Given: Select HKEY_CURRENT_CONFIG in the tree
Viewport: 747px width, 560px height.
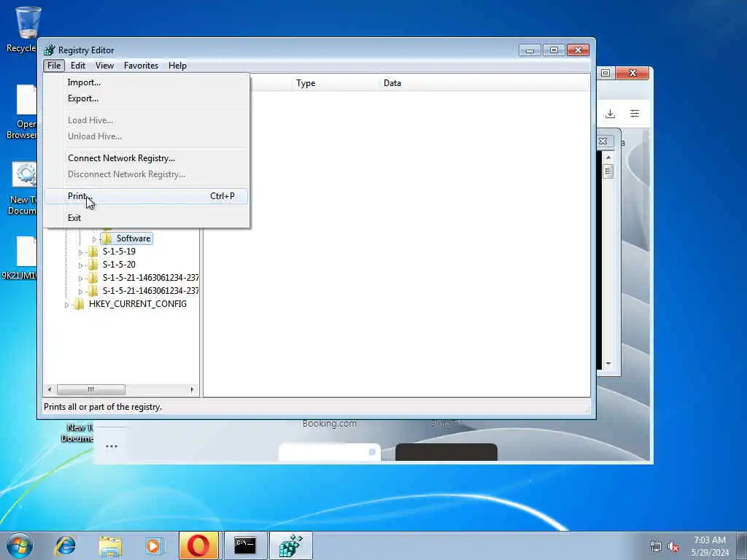Looking at the screenshot, I should (x=138, y=304).
